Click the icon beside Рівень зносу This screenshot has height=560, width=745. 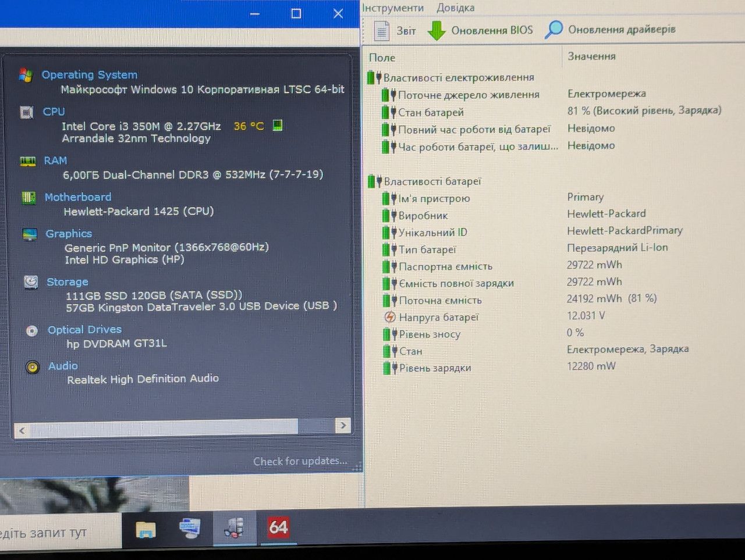tap(390, 334)
